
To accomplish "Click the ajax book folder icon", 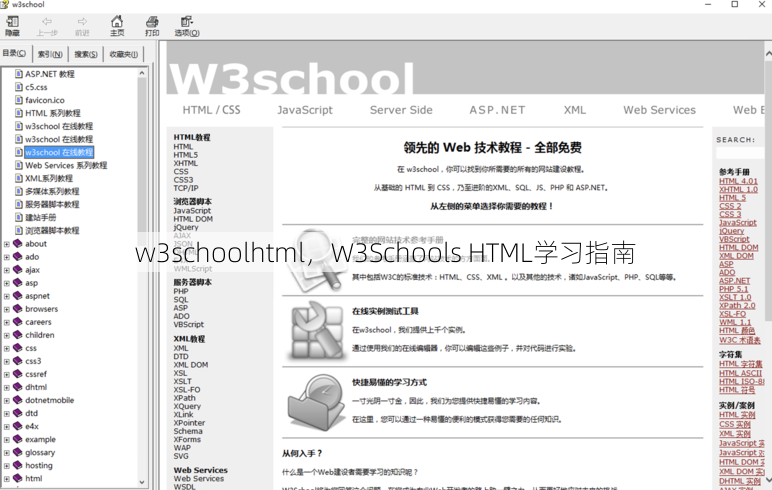I will [18, 269].
